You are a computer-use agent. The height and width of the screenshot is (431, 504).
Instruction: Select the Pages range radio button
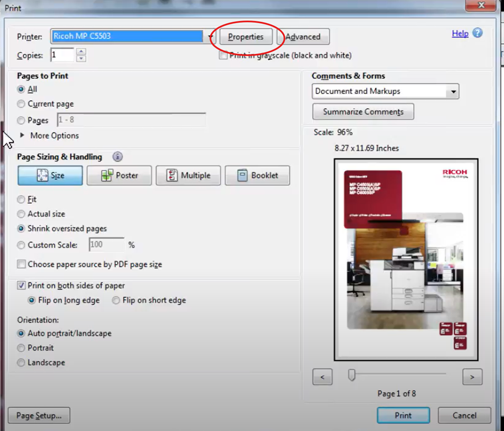(x=21, y=120)
